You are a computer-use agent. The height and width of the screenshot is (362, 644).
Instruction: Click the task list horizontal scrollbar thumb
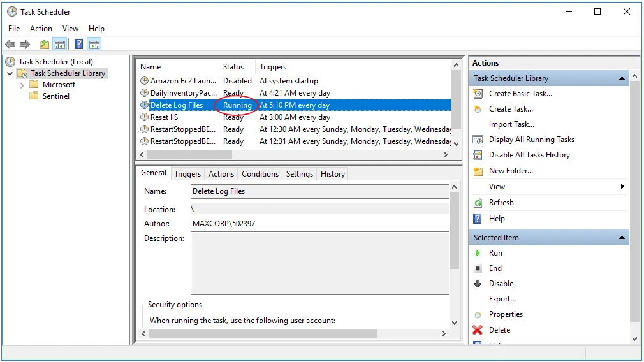pos(189,155)
